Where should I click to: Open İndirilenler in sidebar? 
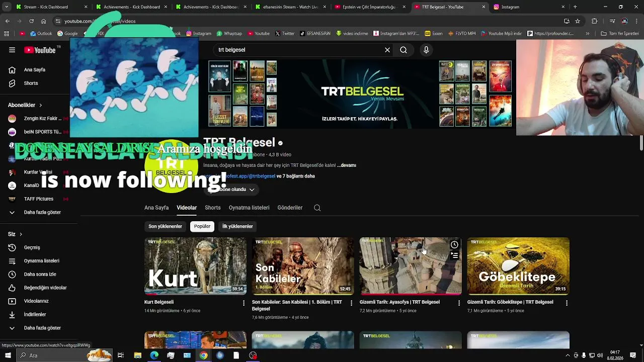34,314
